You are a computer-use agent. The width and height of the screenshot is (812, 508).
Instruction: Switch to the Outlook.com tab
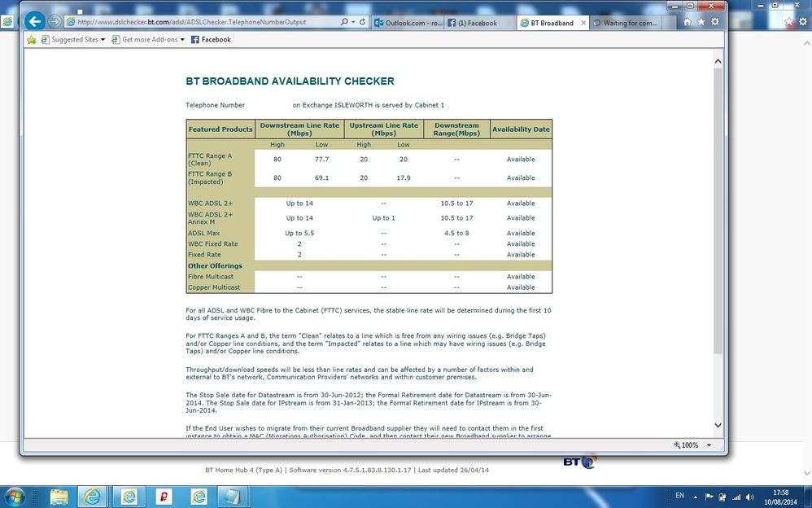tap(407, 23)
